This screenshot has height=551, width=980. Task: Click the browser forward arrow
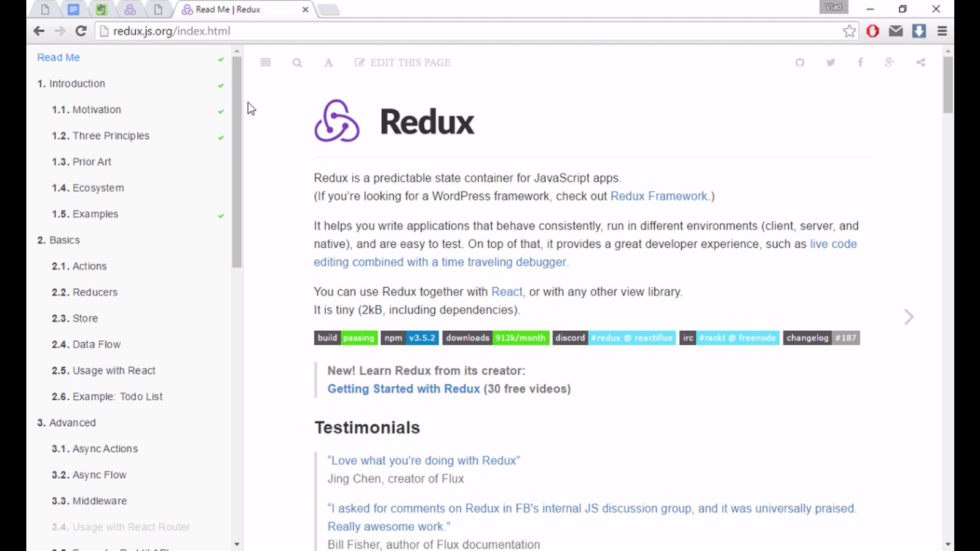coord(59,31)
